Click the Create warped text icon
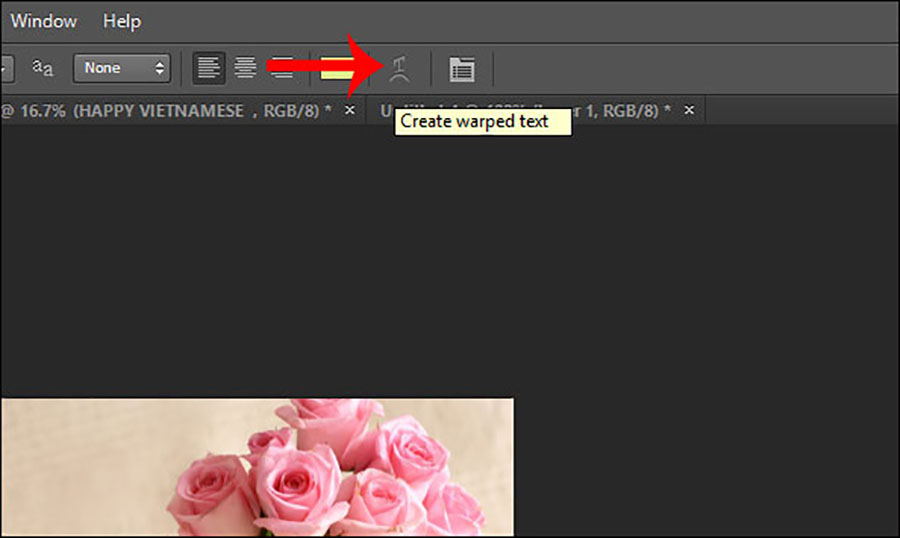The image size is (900, 538). pos(400,68)
